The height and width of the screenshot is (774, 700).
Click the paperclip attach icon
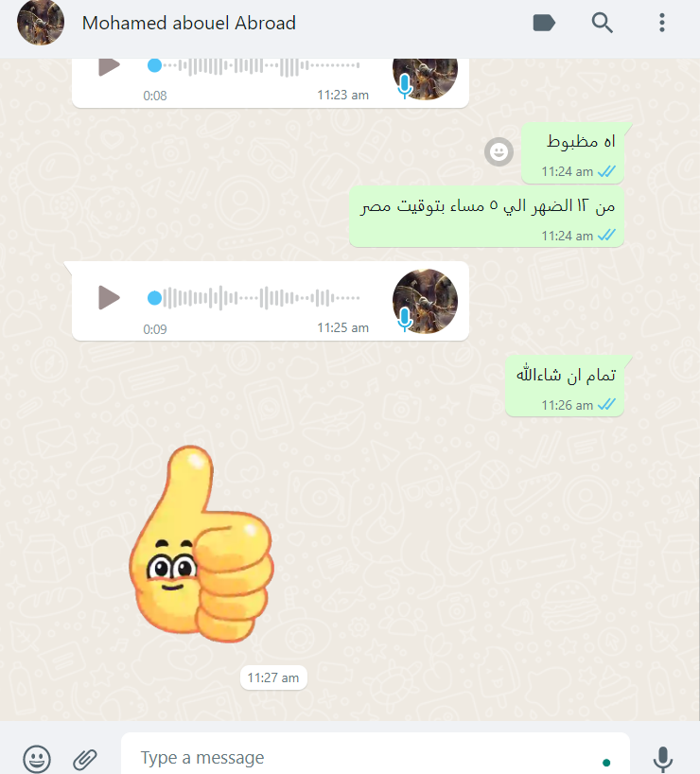pos(85,759)
